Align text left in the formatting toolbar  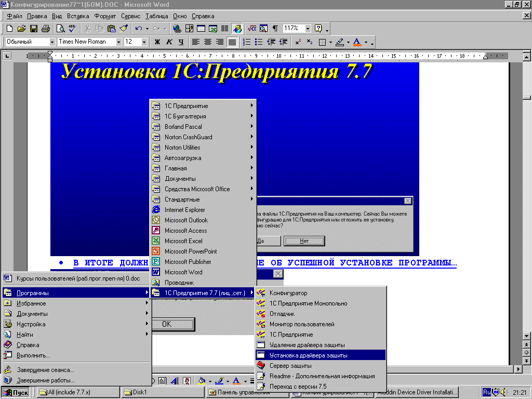pyautogui.click(x=196, y=42)
